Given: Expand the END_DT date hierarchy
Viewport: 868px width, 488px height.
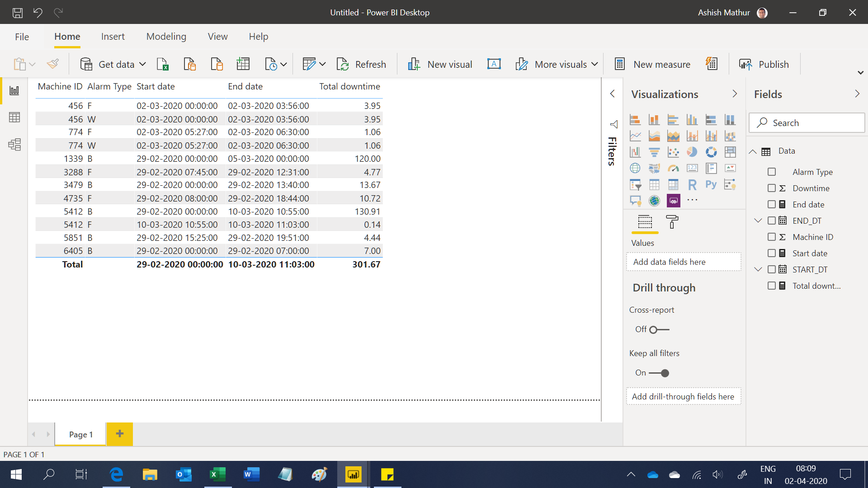Looking at the screenshot, I should point(758,221).
